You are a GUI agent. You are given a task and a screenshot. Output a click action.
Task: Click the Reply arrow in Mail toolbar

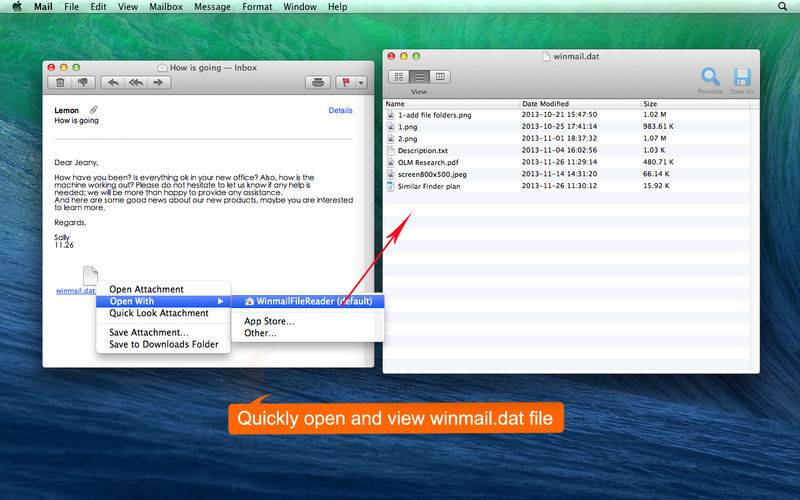[x=113, y=82]
